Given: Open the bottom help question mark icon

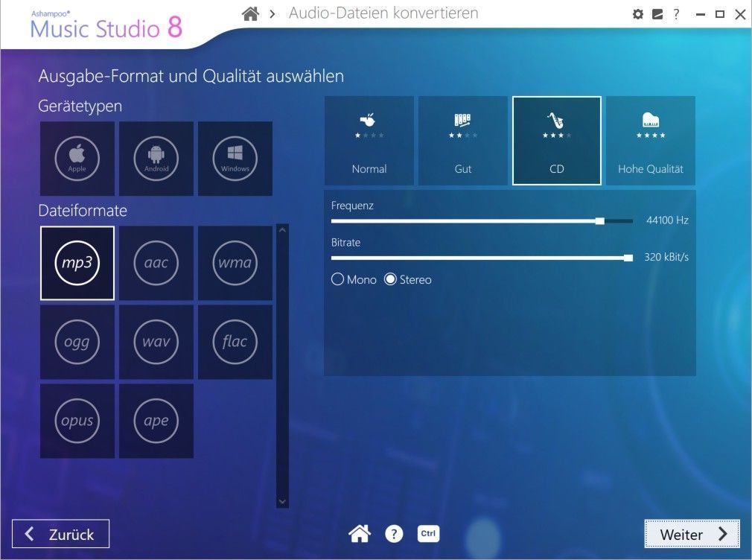Looking at the screenshot, I should (394, 534).
